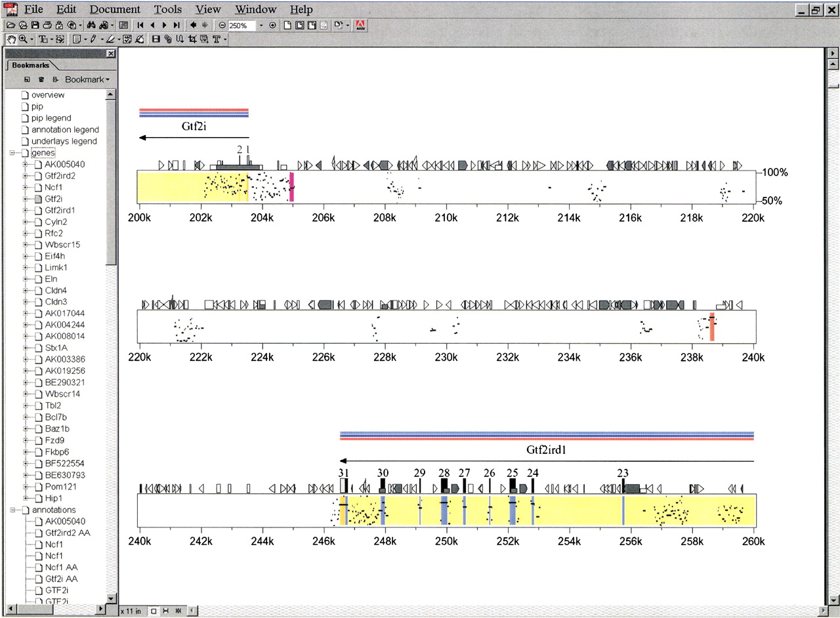The height and width of the screenshot is (618, 840).
Task: Click the trash icon in Bookmarks panel
Action: [41, 79]
